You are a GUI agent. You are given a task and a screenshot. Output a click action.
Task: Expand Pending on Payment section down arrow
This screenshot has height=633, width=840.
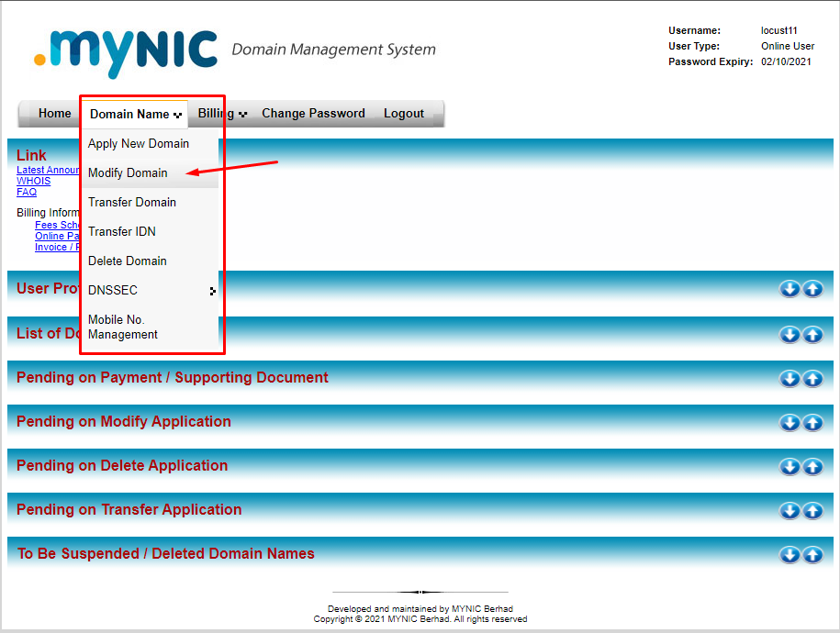coord(790,379)
